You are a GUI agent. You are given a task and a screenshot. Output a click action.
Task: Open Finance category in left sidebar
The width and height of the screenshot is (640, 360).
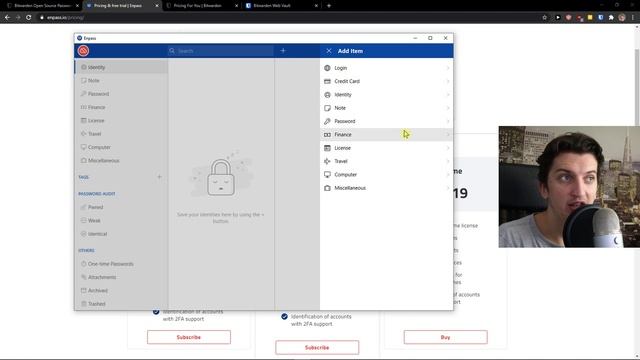(x=121, y=107)
